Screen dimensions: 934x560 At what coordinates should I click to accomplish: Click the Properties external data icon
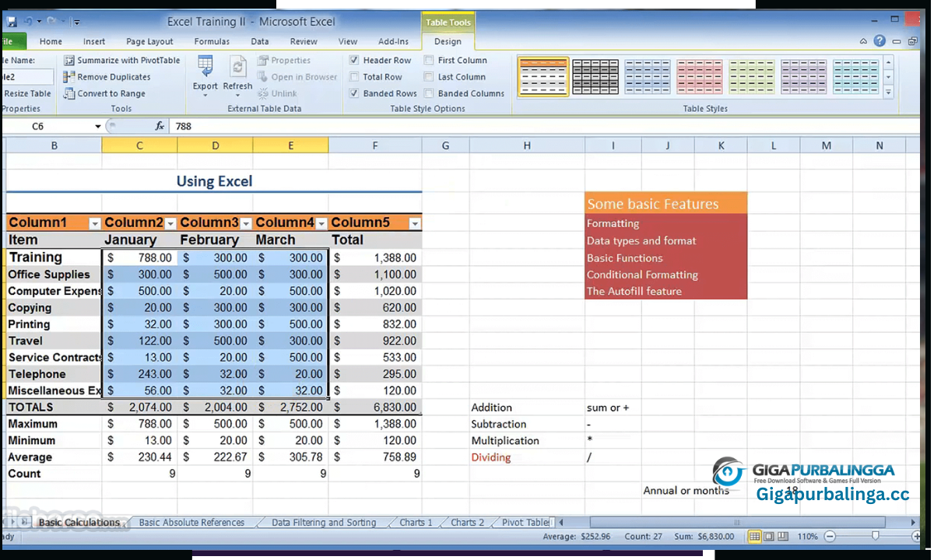pos(263,61)
